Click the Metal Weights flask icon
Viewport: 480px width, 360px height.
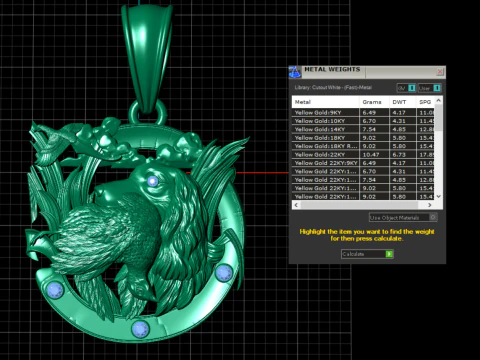(x=295, y=72)
